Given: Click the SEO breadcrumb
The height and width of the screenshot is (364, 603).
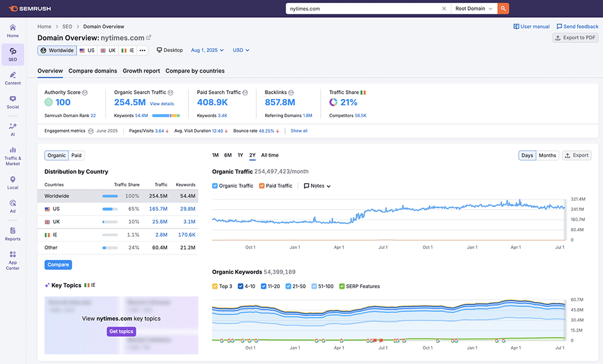Looking at the screenshot, I should pos(67,27).
